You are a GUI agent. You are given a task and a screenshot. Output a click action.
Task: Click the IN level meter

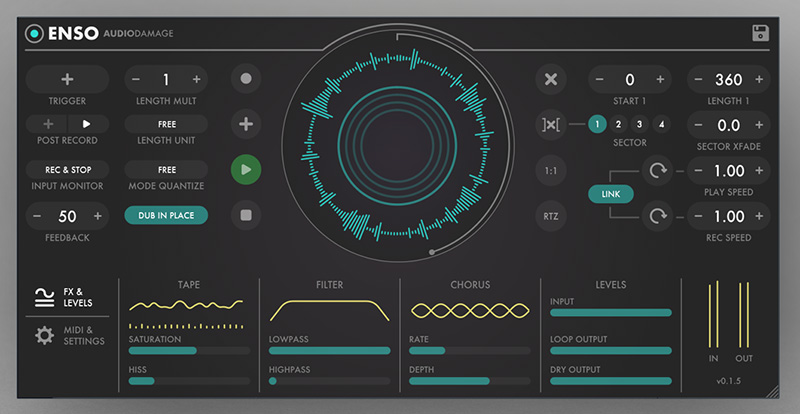[x=713, y=314]
